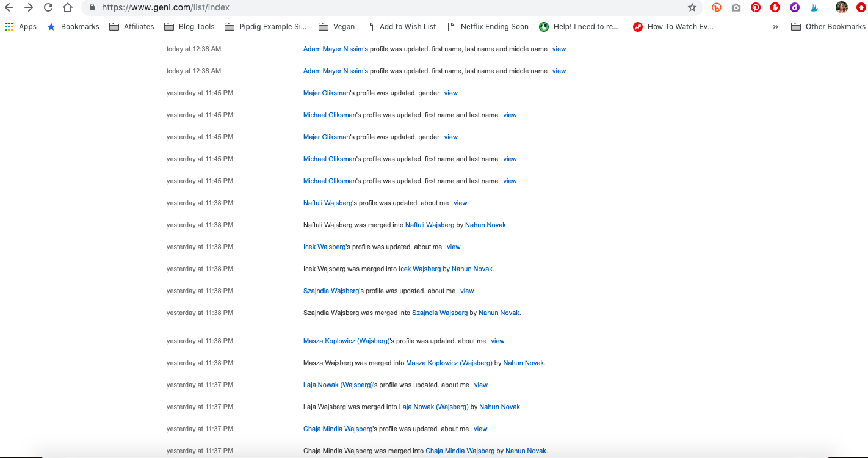Expand the Affiliates bookmark folder

pyautogui.click(x=132, y=27)
